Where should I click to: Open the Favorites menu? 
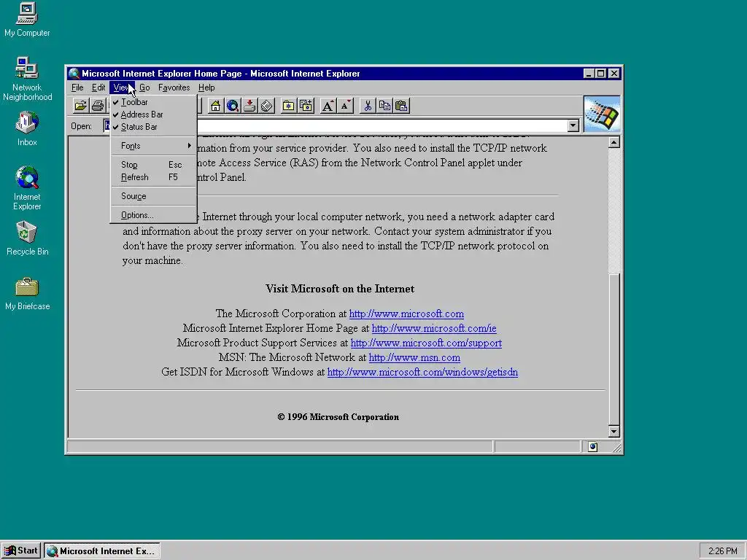[x=174, y=87]
